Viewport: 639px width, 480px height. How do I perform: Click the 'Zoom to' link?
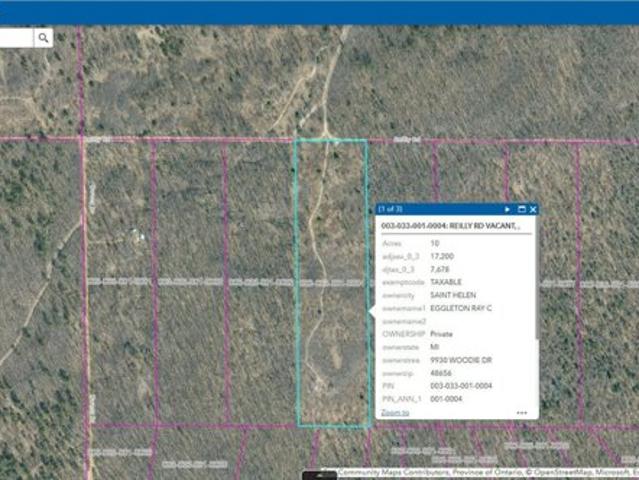tap(395, 412)
